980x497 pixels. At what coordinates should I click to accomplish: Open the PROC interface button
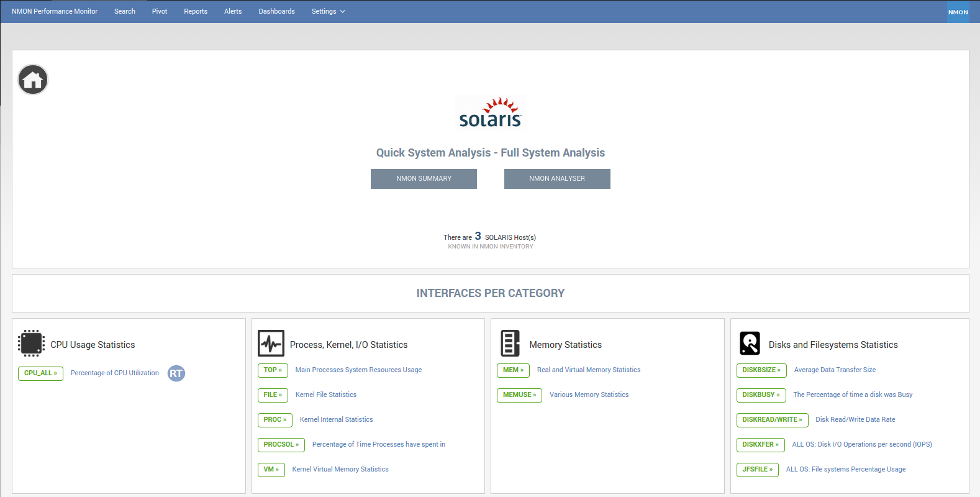tap(275, 420)
